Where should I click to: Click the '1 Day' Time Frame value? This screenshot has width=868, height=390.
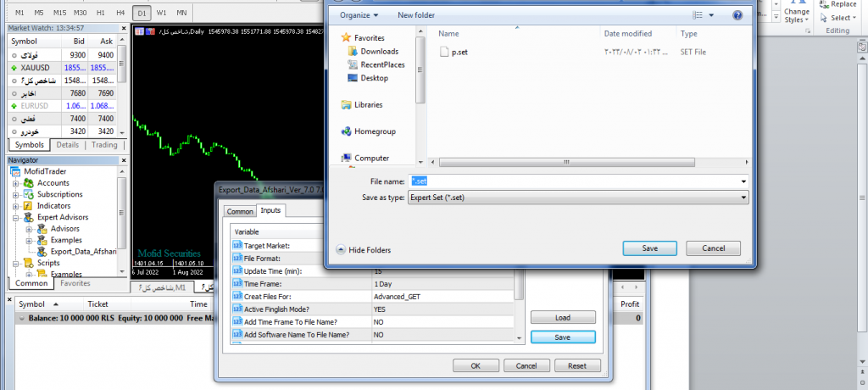[442, 284]
